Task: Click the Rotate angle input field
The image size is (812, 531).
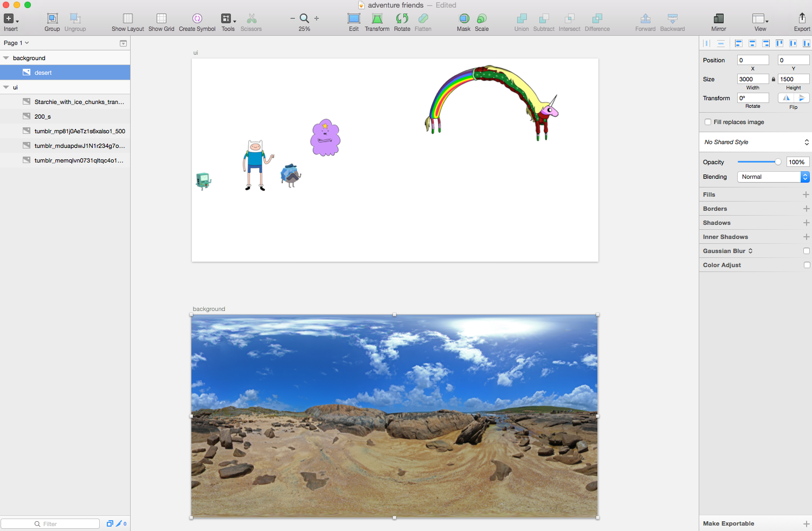Action: 753,98
